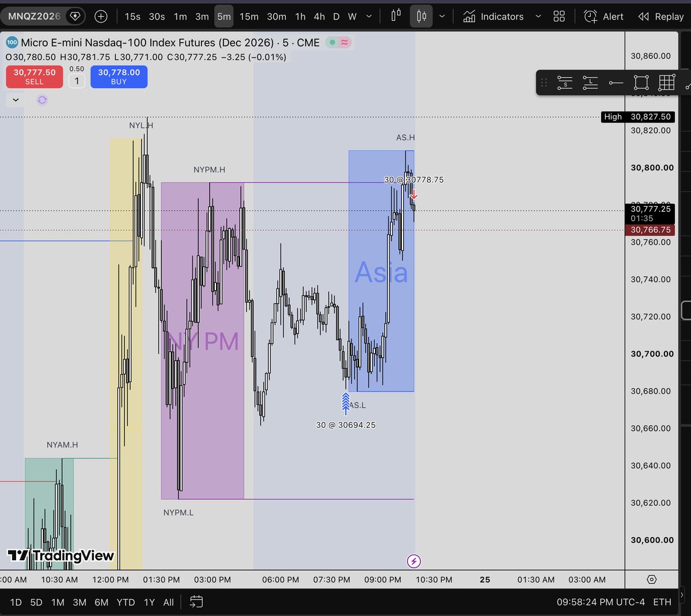Collapse the indicator legend chevron
691x616 pixels.
pos(16,100)
